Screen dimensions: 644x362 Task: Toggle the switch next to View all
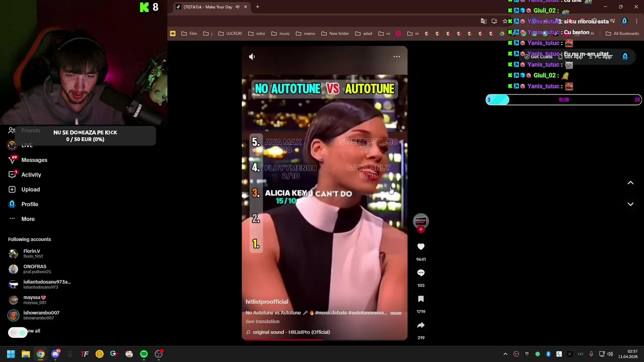click(x=18, y=332)
